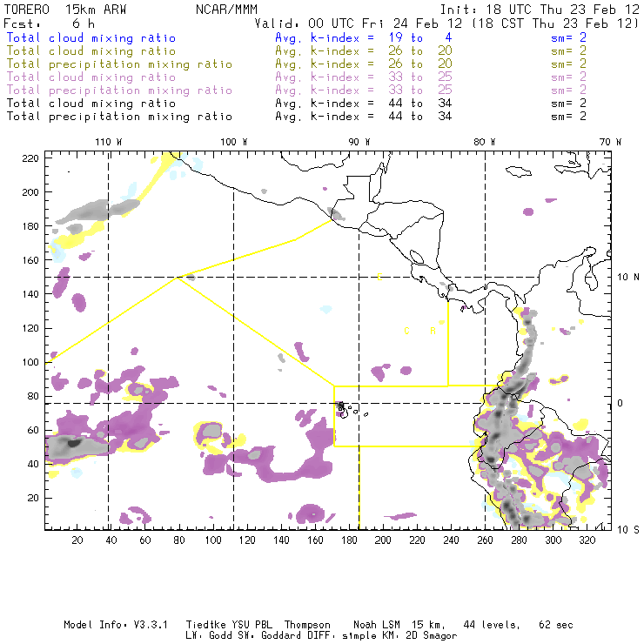
Task: Click the "Valid: 00 UTC Fri 24 Feb 12" text
Action: point(359,23)
